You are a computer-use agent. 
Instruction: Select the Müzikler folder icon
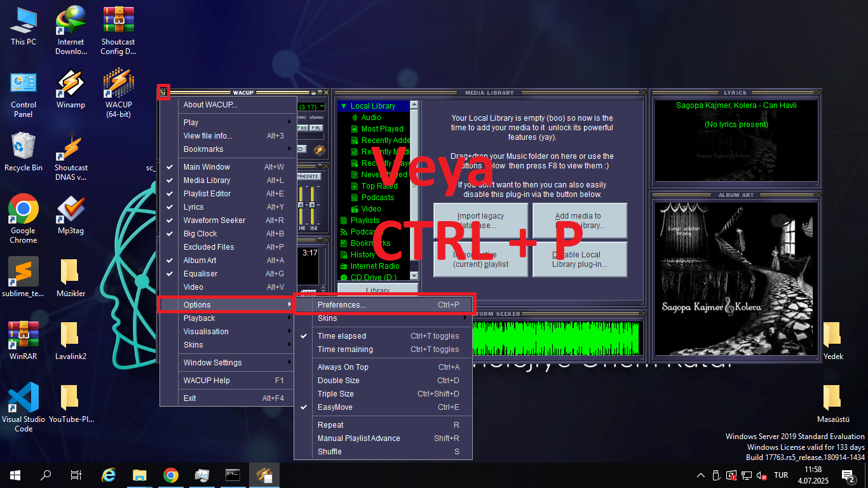tap(71, 277)
